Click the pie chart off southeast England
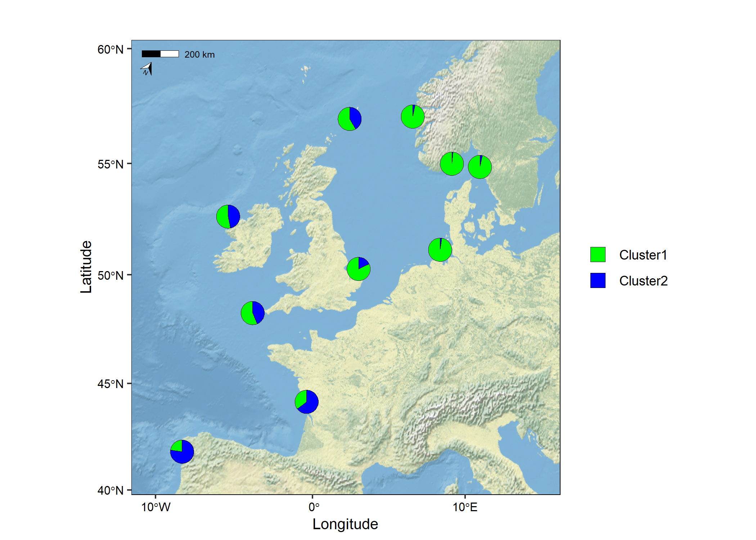This screenshot has width=756, height=540. (x=359, y=269)
